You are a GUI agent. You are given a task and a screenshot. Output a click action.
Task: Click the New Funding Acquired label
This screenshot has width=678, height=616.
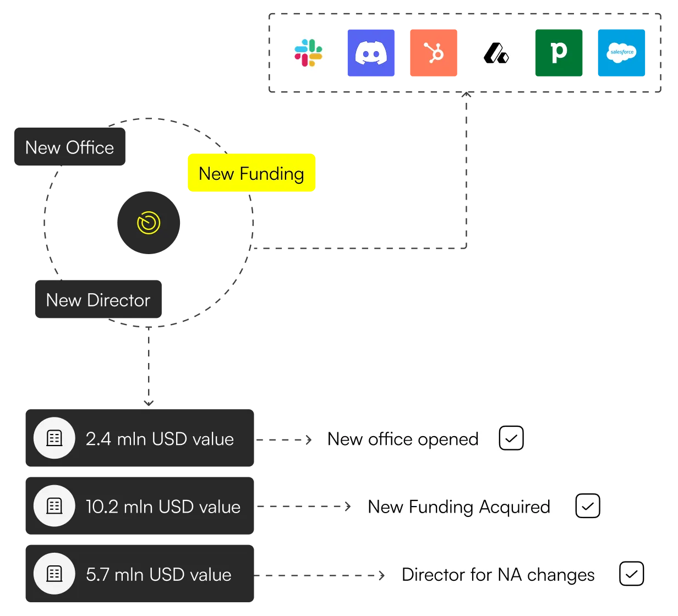click(x=459, y=507)
